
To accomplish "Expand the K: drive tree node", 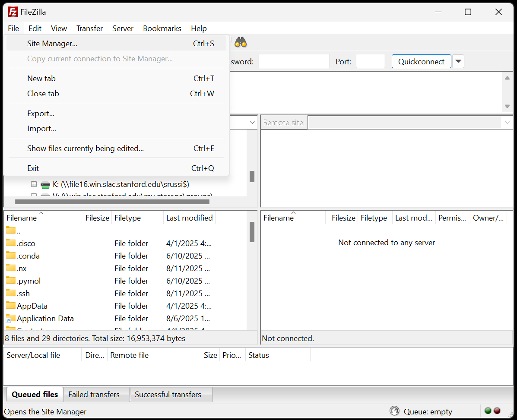I will 34,184.
